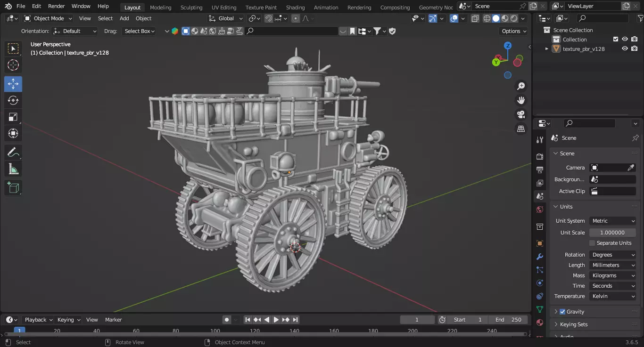Image resolution: width=644 pixels, height=347 pixels.
Task: Disable texture_pbr_v128 in renders camera icon
Action: pyautogui.click(x=635, y=48)
